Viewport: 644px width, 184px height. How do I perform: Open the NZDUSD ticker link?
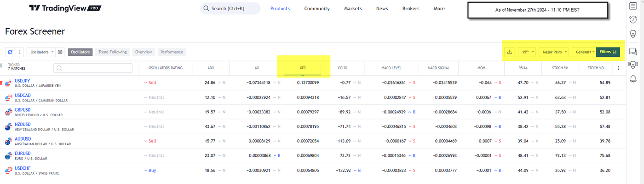[23, 125]
